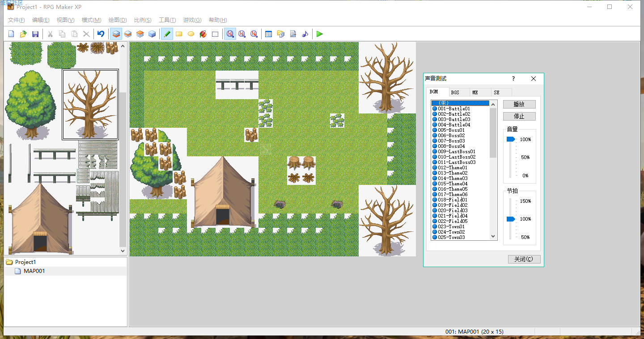Switch to the events layer cube
644x339 pixels.
coord(152,34)
